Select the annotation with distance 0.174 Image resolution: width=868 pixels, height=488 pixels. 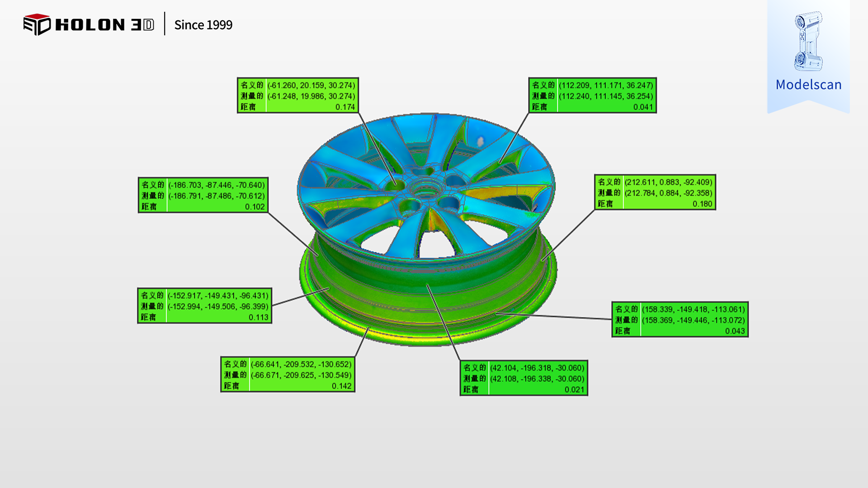pos(298,95)
